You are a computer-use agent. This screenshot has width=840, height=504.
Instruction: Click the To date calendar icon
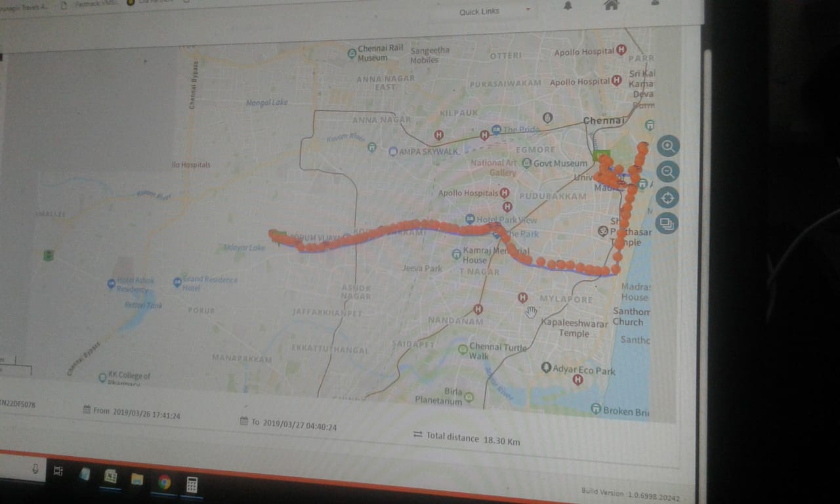coord(244,421)
